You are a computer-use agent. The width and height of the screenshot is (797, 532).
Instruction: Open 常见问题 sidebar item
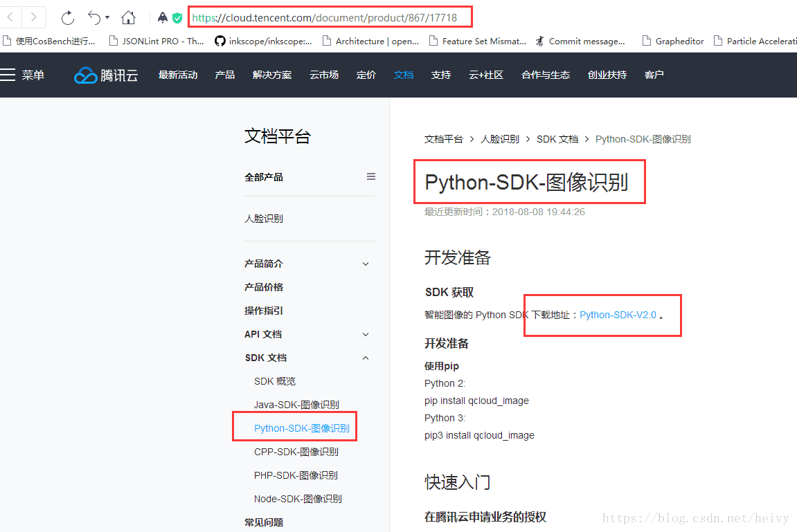pos(264,522)
